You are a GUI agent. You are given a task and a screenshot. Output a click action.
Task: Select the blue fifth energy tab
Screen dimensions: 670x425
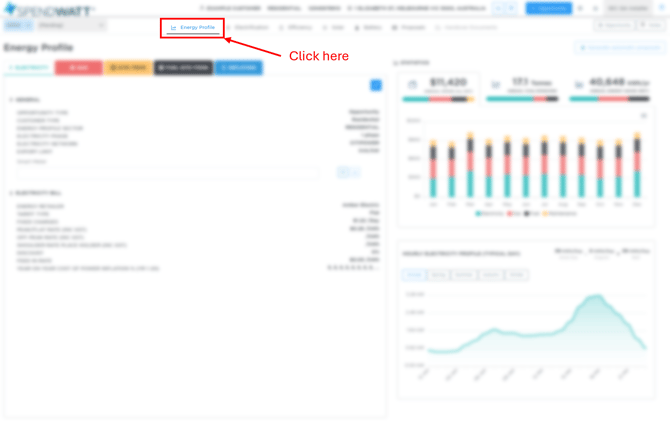click(238, 67)
